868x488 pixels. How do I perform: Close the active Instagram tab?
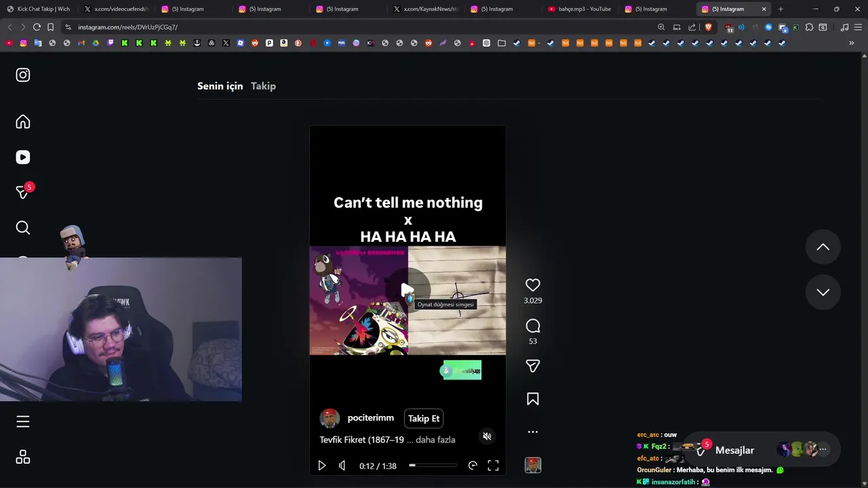pyautogui.click(x=764, y=9)
